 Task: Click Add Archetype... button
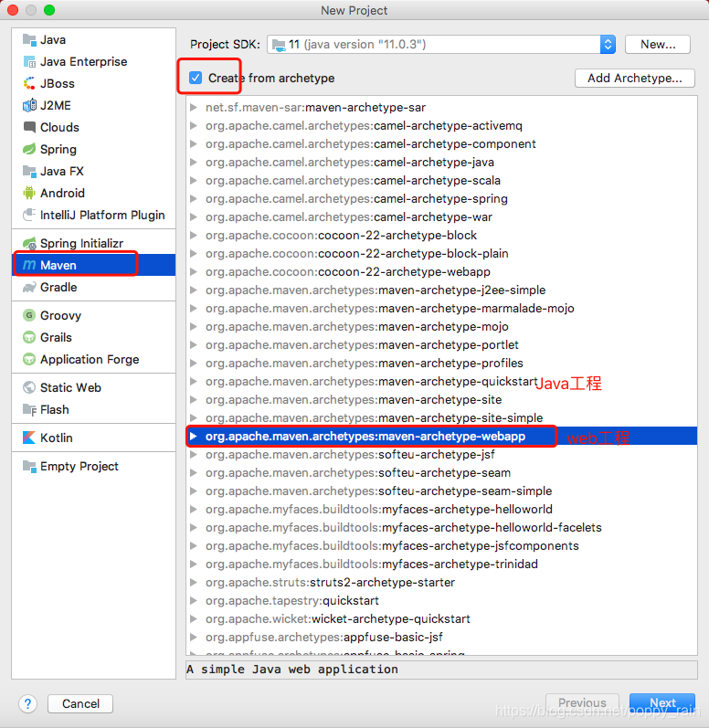pyautogui.click(x=635, y=78)
